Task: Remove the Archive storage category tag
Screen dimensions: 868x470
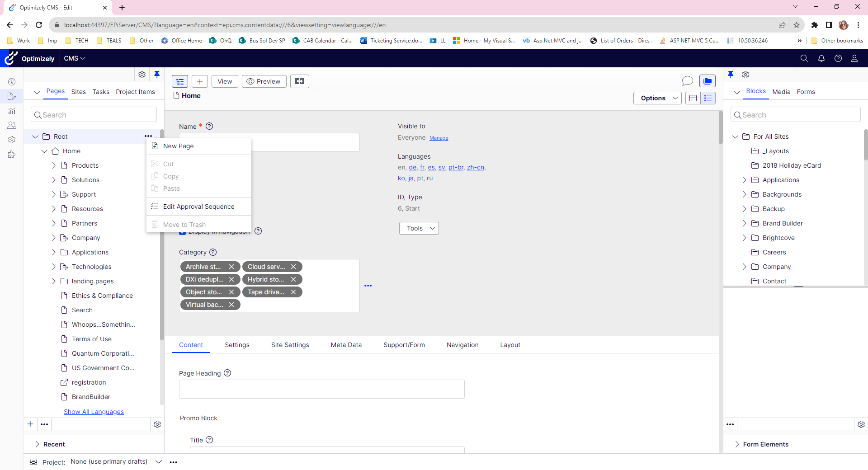Action: point(231,267)
